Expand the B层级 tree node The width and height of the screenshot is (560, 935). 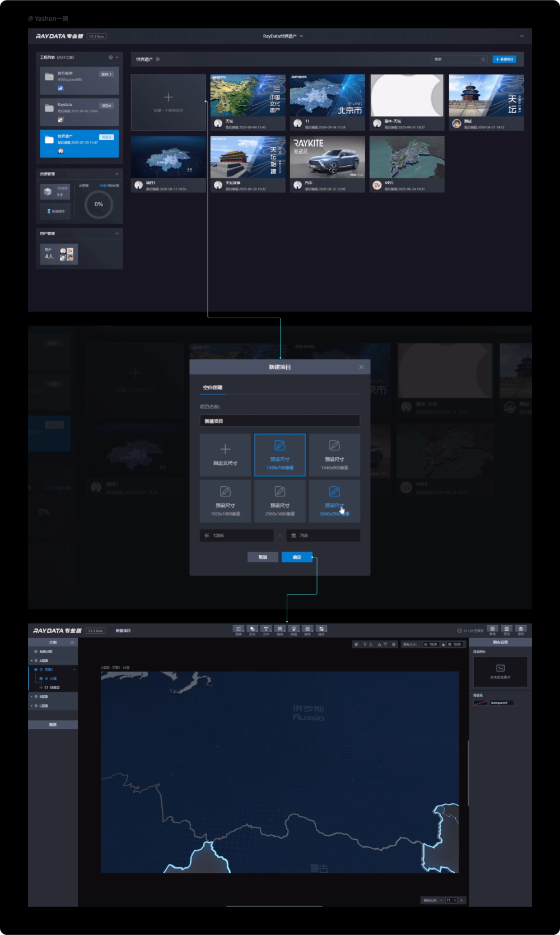click(x=31, y=696)
